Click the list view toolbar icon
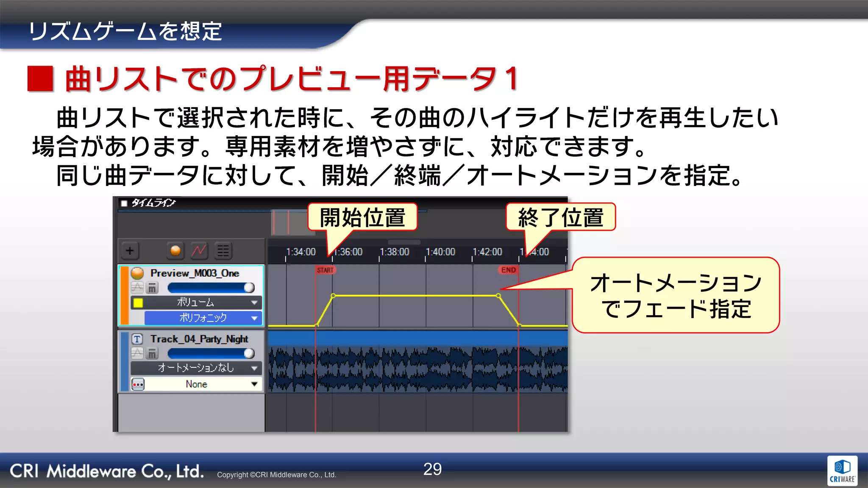The image size is (868, 488). (x=223, y=251)
